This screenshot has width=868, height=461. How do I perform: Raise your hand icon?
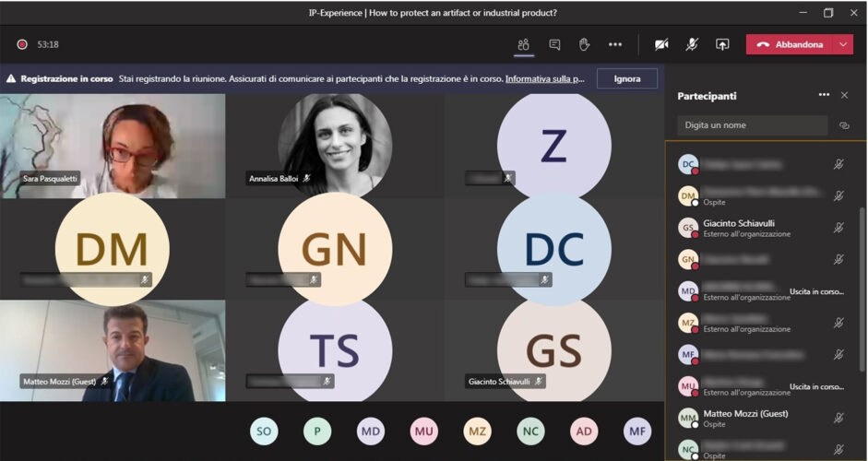point(584,45)
